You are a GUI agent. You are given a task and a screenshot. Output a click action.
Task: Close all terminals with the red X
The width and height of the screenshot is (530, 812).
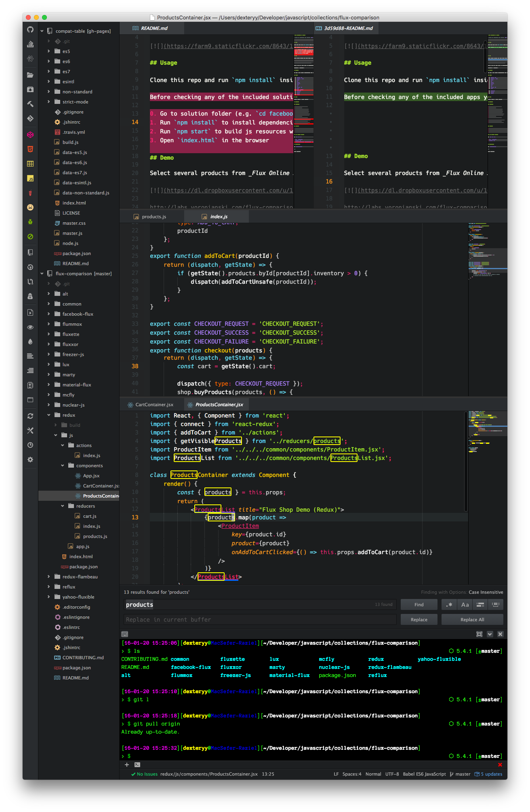500,765
